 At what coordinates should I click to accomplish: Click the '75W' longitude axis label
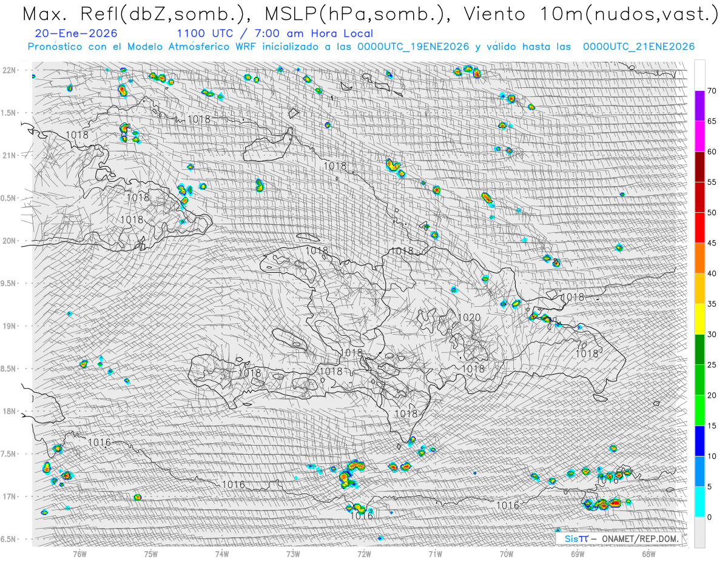click(x=151, y=553)
